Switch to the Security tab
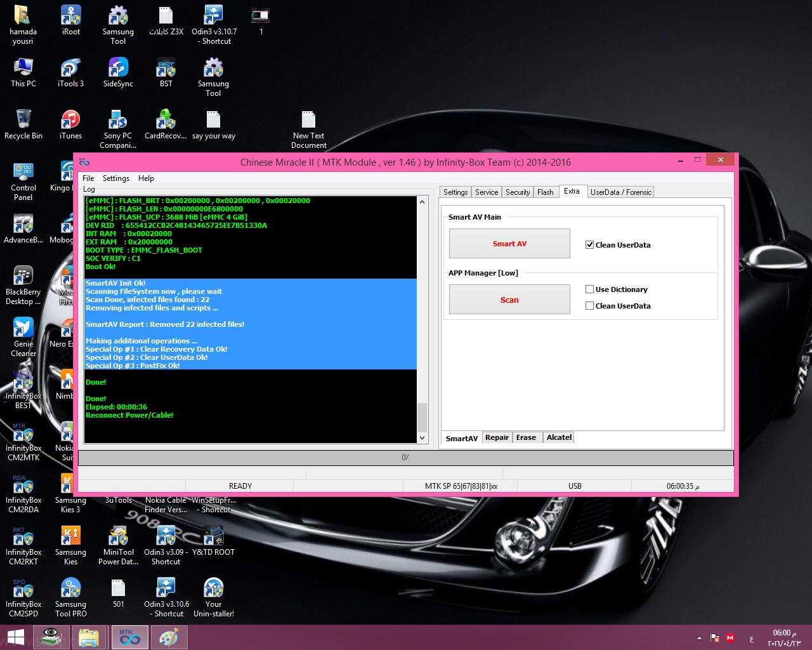This screenshot has width=812, height=650. point(518,192)
